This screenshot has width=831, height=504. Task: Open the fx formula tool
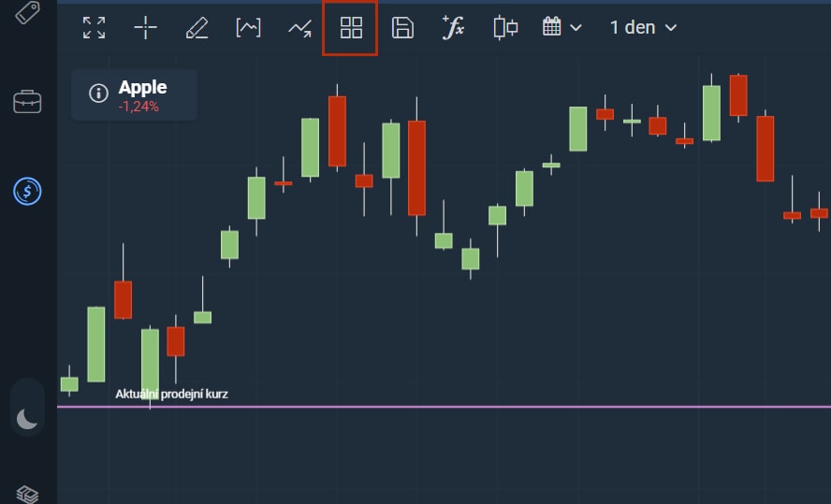453,28
